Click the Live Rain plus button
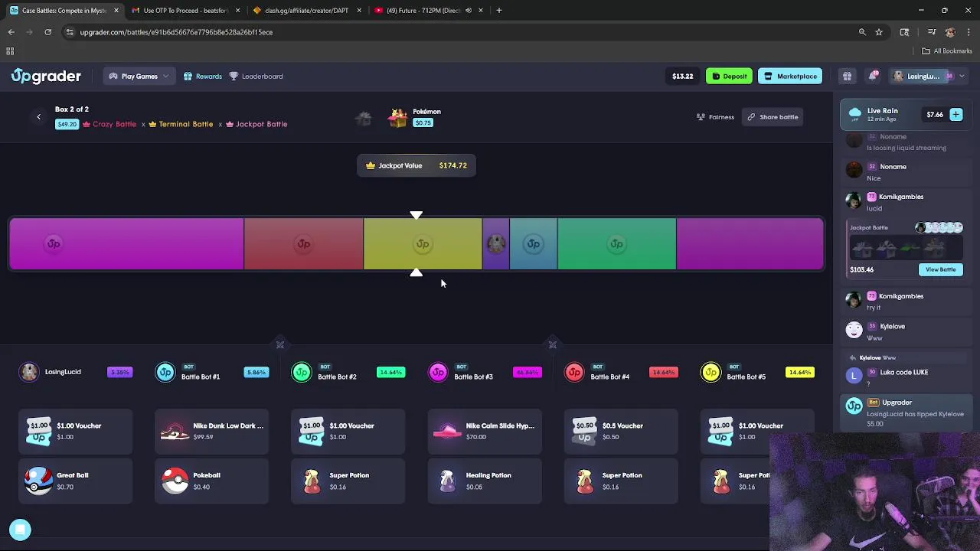The height and width of the screenshot is (551, 980). [x=955, y=115]
